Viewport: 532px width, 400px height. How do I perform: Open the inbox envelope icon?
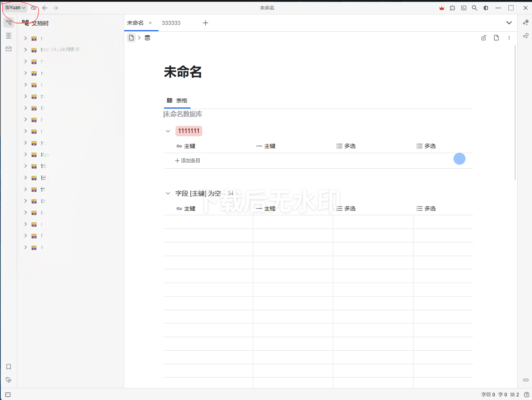point(8,49)
